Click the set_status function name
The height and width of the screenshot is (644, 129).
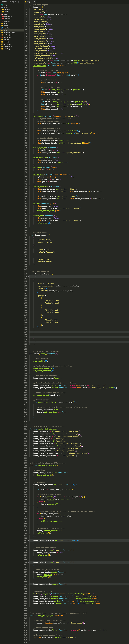[38, 116]
